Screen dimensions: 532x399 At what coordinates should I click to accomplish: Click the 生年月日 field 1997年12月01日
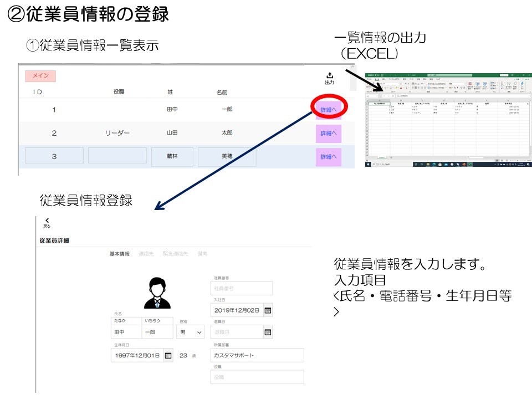(137, 356)
